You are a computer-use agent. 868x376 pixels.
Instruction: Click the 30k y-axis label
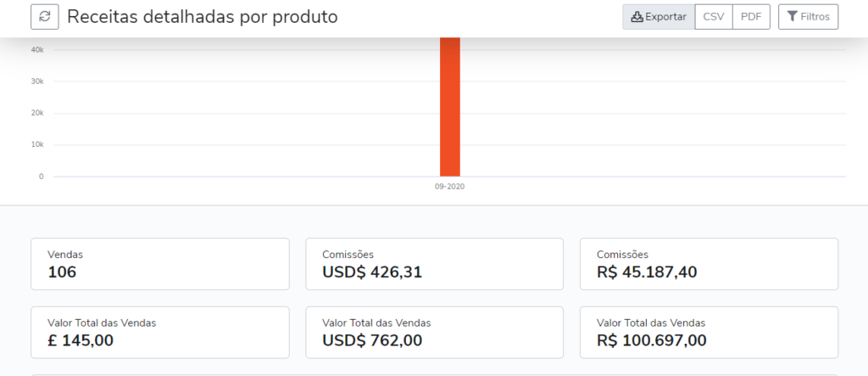click(x=37, y=81)
